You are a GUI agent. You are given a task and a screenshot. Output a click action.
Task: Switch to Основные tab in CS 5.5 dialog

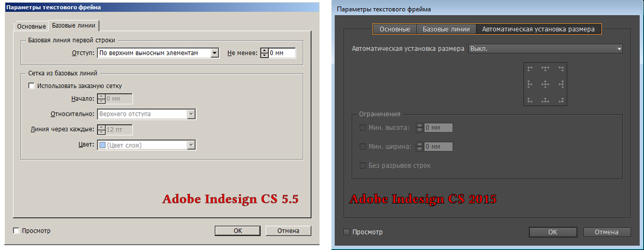tap(31, 27)
